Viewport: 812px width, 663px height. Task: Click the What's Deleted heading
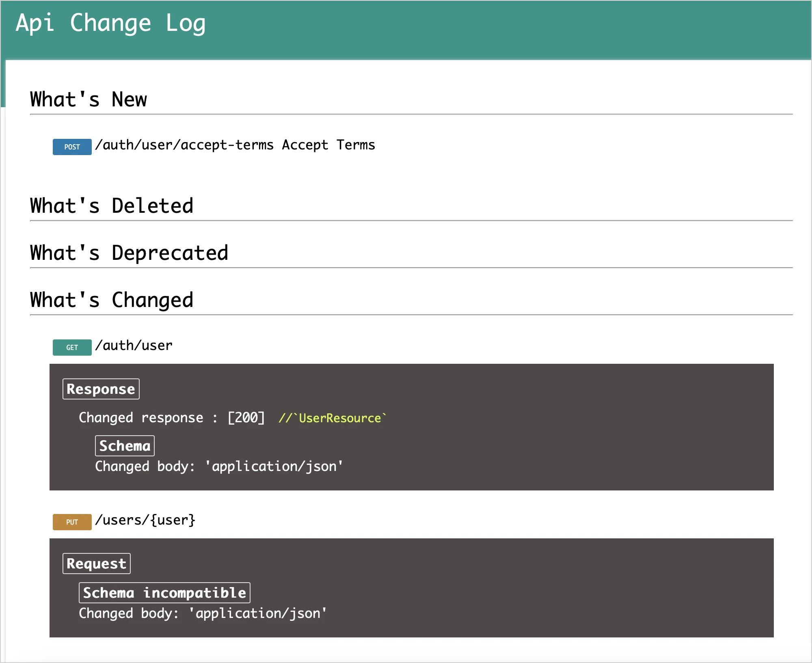(x=112, y=206)
